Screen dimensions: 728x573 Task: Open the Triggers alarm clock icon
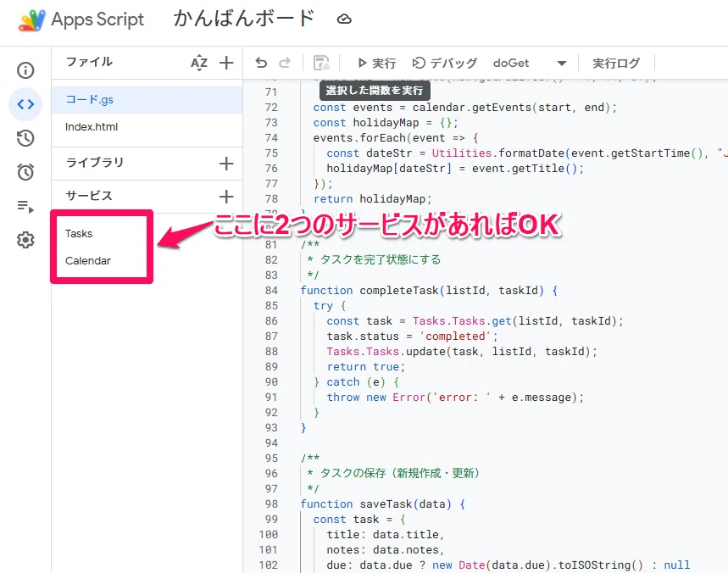[25, 172]
